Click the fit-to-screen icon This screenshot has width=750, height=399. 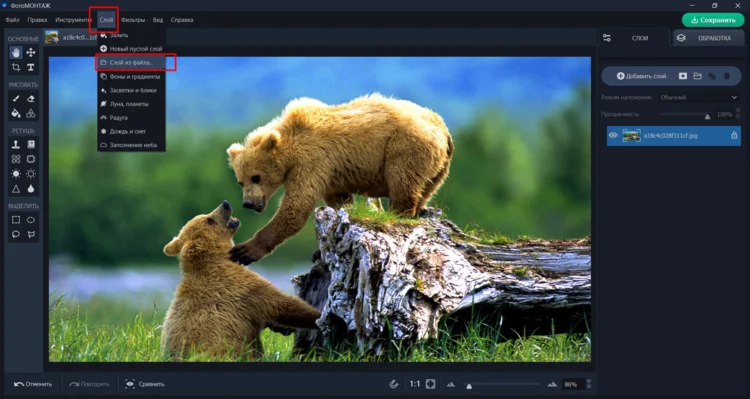point(430,384)
